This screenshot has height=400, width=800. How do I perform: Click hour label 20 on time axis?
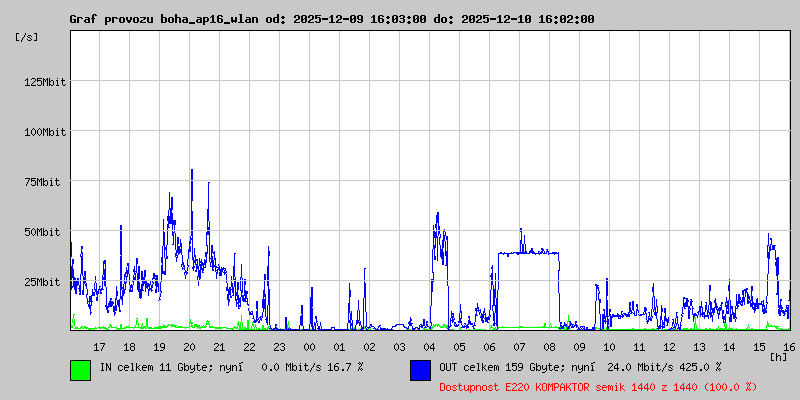(x=189, y=347)
